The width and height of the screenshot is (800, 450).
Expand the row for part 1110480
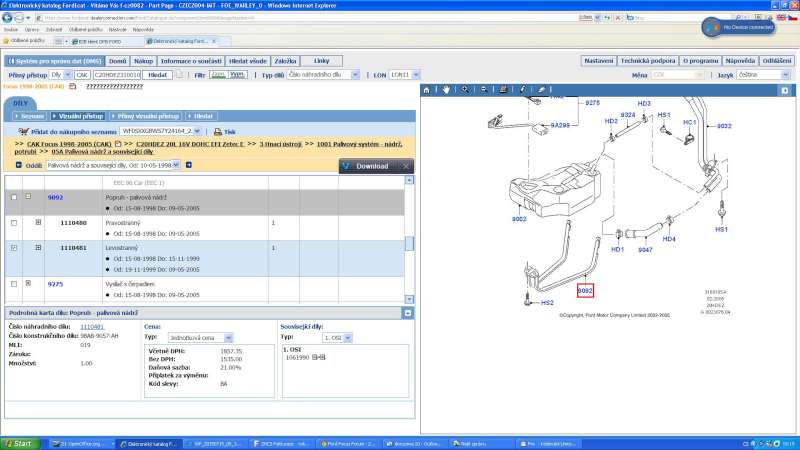[38, 222]
